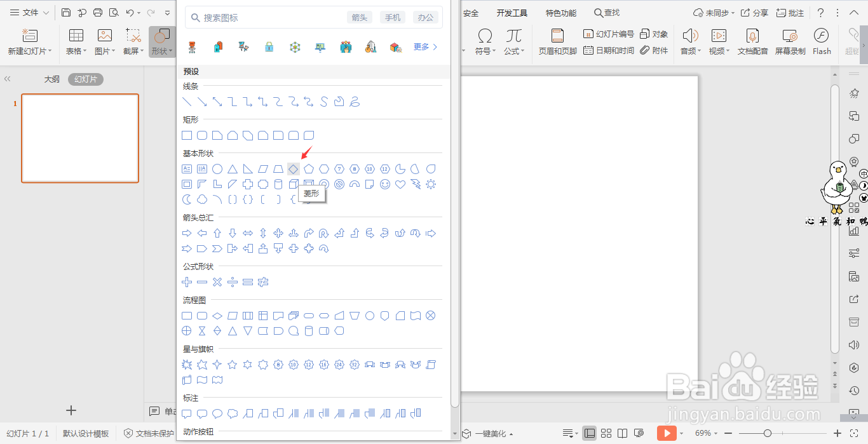Viewport: 868px width, 444px height.
Task: Click the 分享 share button
Action: point(754,13)
